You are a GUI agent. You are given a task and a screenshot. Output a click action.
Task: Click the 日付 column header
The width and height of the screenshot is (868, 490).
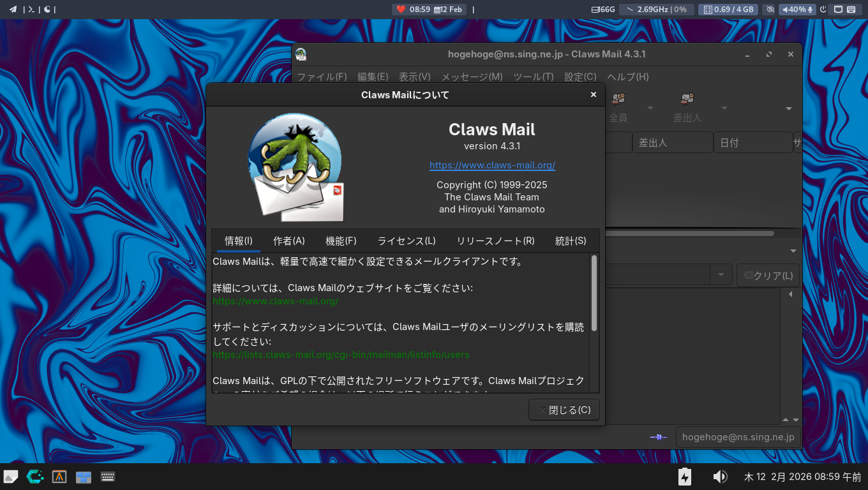(x=752, y=143)
